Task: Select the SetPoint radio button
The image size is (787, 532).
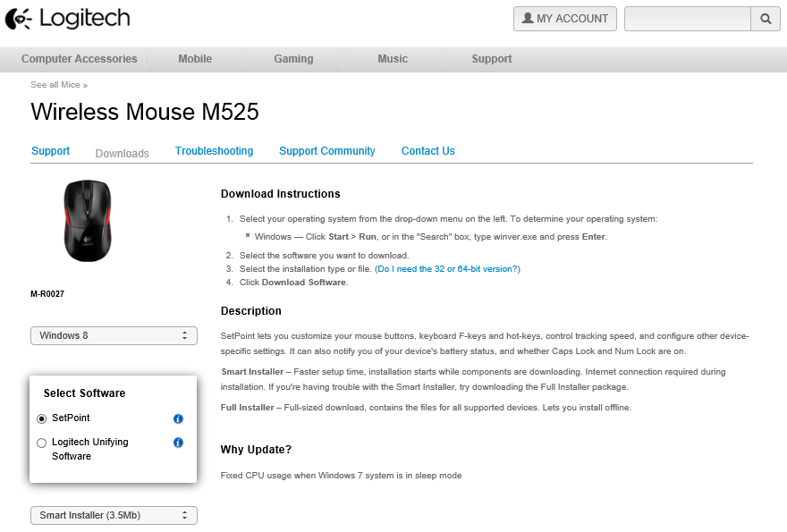Action: click(41, 418)
